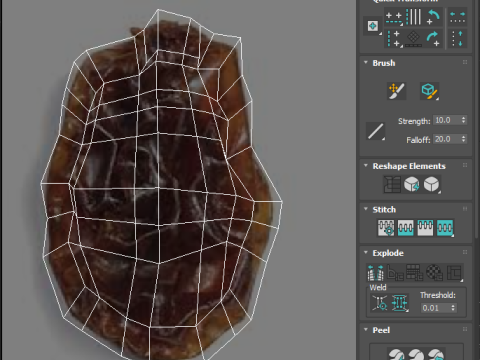The image size is (480, 360).
Task: Click the Break icon in Explode
Action: point(375,273)
